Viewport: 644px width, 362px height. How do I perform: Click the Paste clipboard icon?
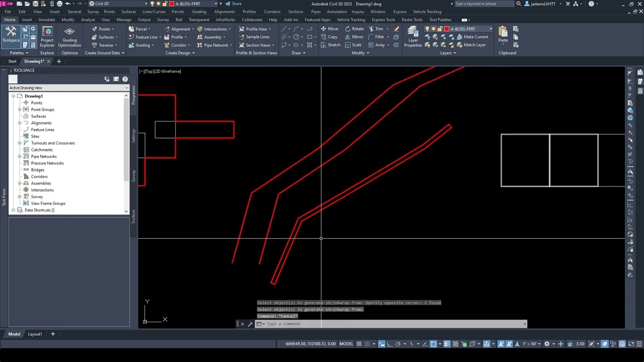tap(503, 34)
